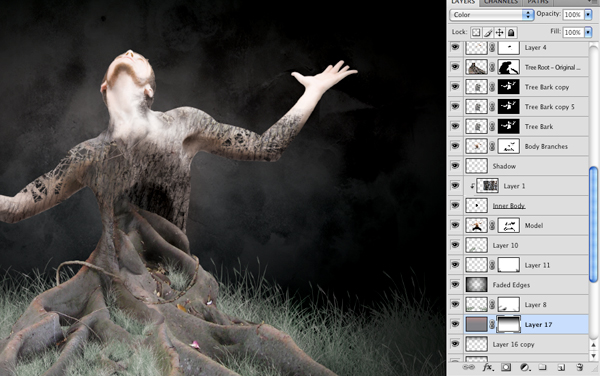This screenshot has height=376, width=600.
Task: Open the Color blend mode dropdown
Action: 491,15
